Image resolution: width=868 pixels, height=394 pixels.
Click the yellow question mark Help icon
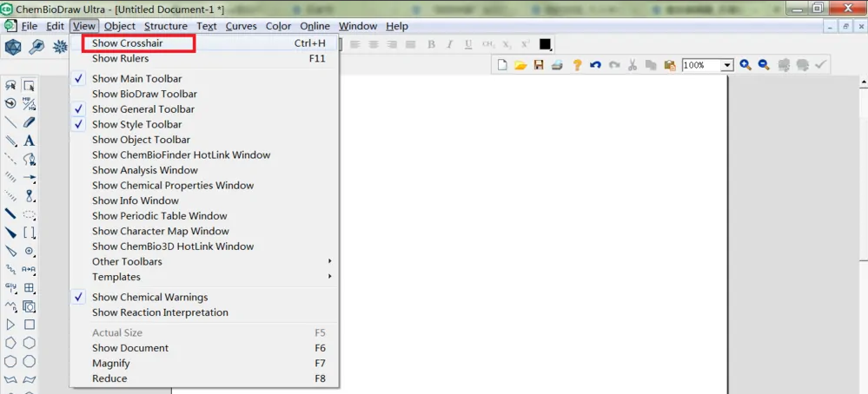click(x=576, y=65)
